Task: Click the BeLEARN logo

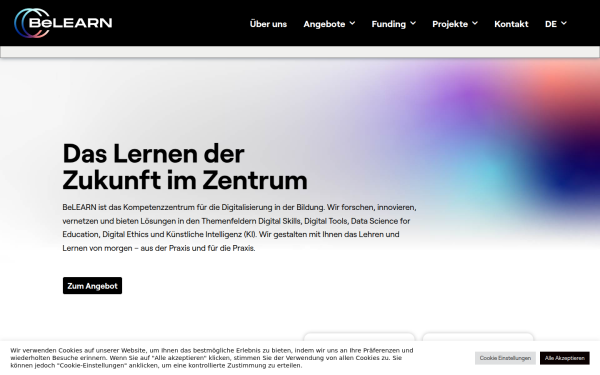Action: point(63,23)
